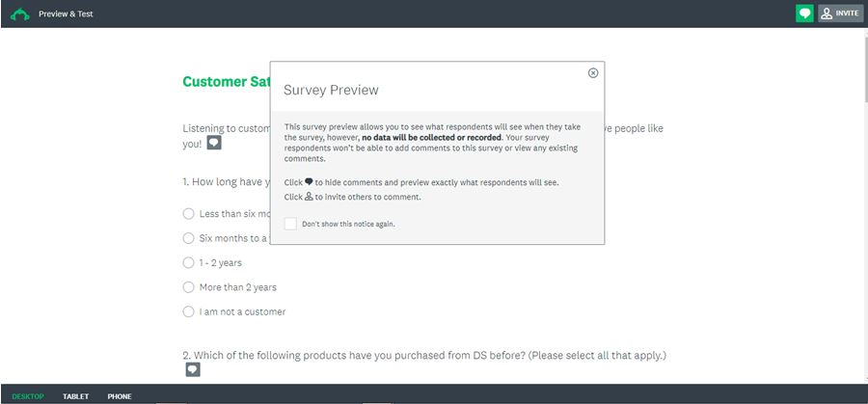Click the vertical scrollbar on the right
The image size is (868, 404).
pos(865,204)
